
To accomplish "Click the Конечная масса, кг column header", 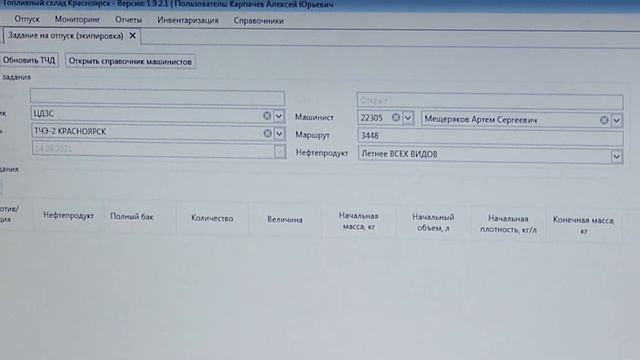I will point(584,225).
